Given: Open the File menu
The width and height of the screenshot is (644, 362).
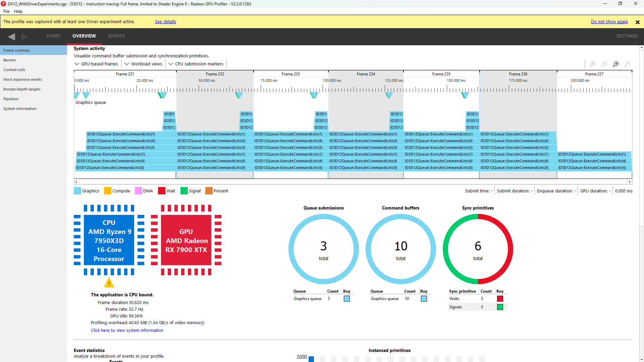Looking at the screenshot, I should coord(6,11).
